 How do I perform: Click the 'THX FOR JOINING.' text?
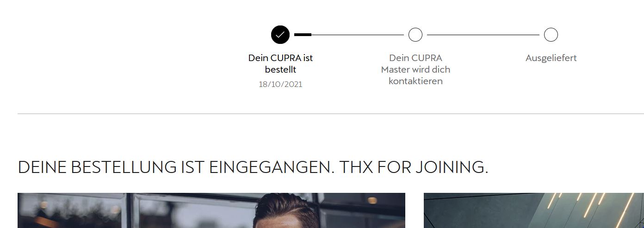[x=414, y=167]
